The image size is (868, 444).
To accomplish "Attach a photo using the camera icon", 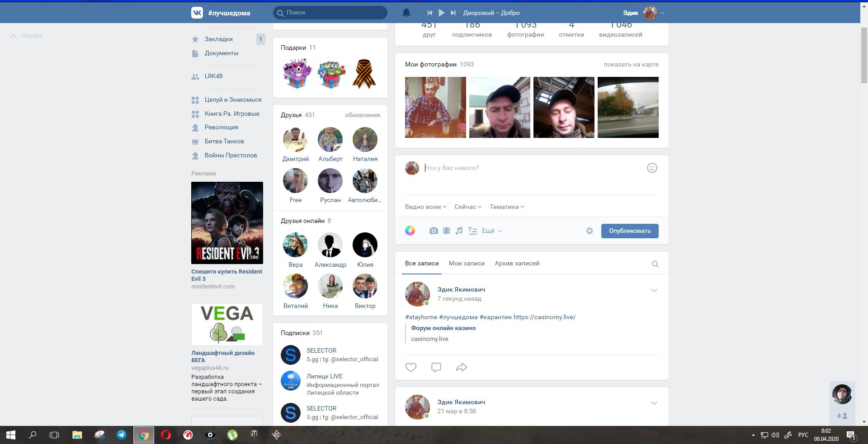I will [x=434, y=231].
